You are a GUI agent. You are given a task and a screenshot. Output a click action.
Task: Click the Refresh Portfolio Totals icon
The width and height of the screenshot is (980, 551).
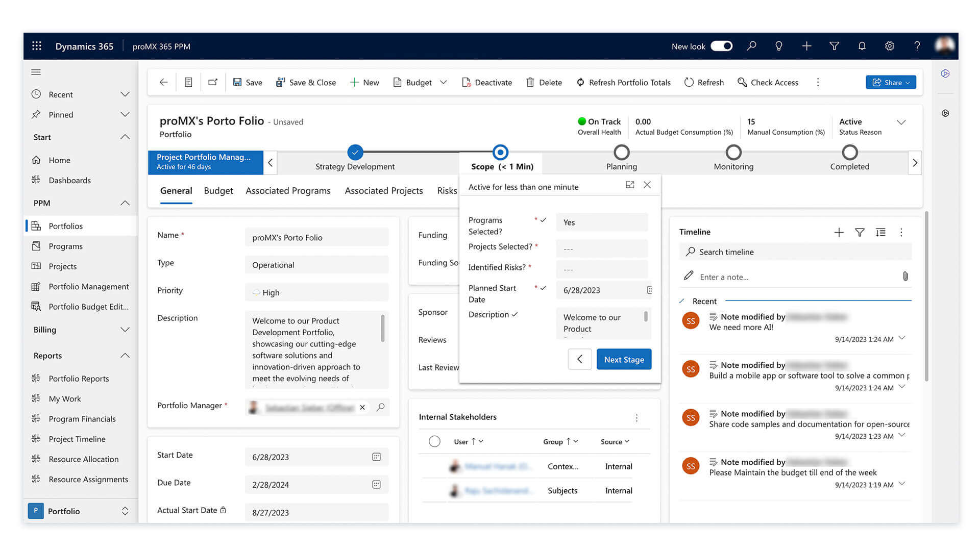tap(580, 82)
